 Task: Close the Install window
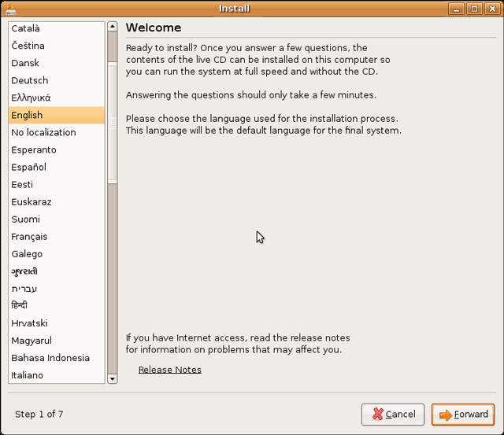coord(491,9)
